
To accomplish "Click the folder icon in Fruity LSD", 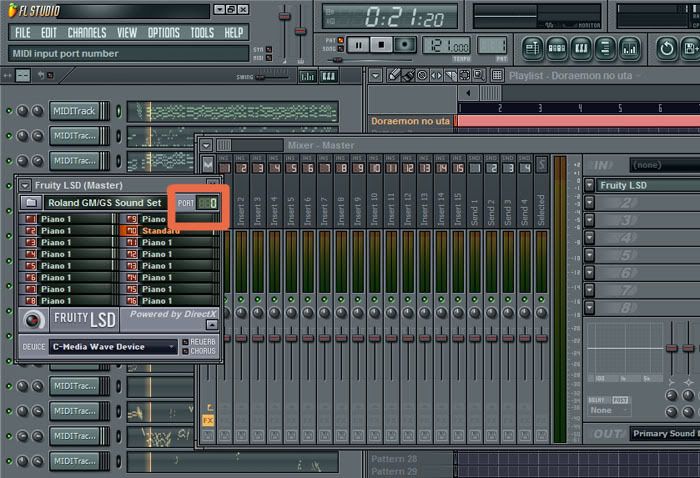I will 31,203.
